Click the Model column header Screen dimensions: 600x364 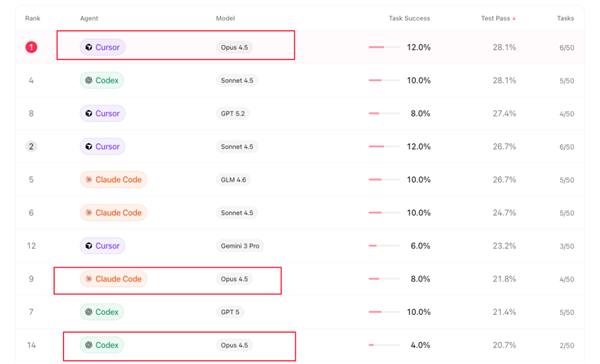[225, 18]
